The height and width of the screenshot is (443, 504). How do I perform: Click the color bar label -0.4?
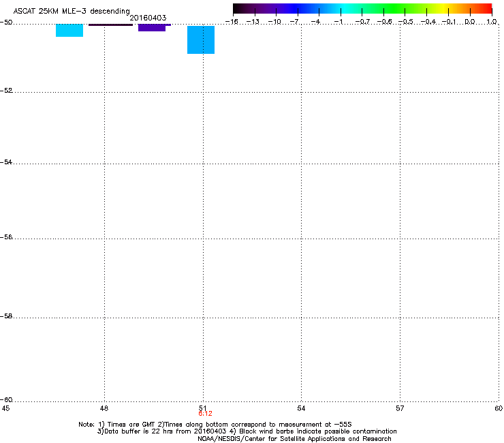[x=428, y=22]
